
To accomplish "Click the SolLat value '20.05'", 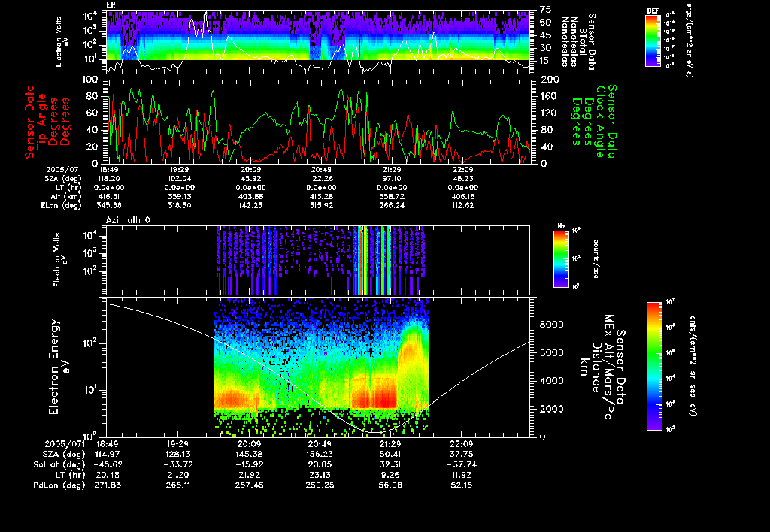I will (320, 465).
